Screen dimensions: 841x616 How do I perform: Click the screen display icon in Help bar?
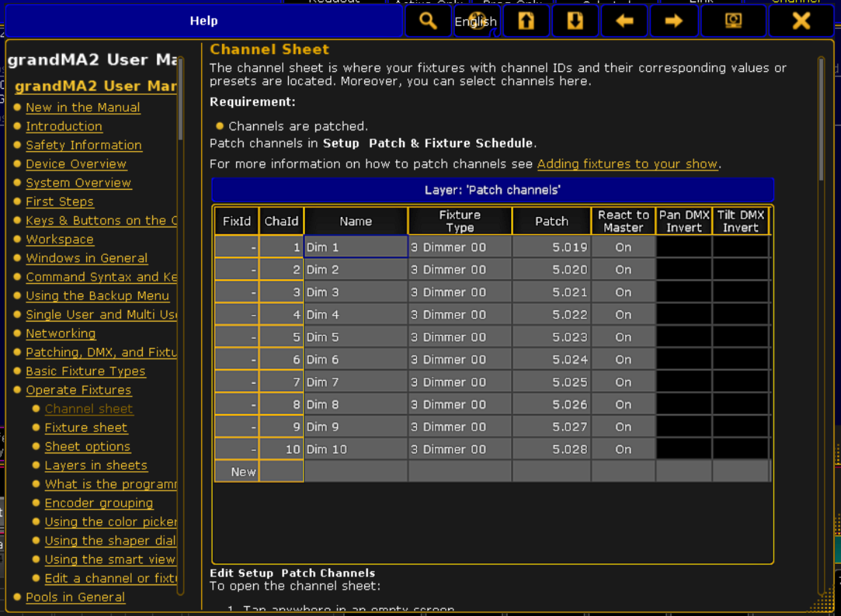[734, 21]
